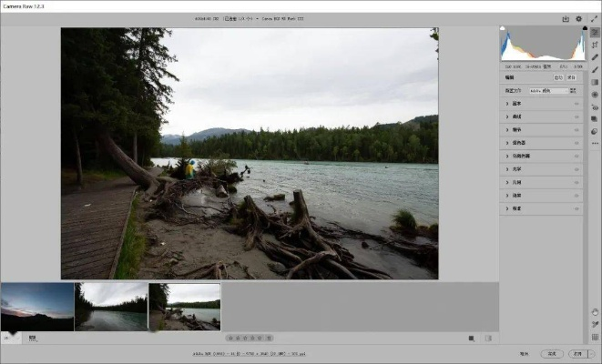Open the three-dot more settings menu

point(595,143)
